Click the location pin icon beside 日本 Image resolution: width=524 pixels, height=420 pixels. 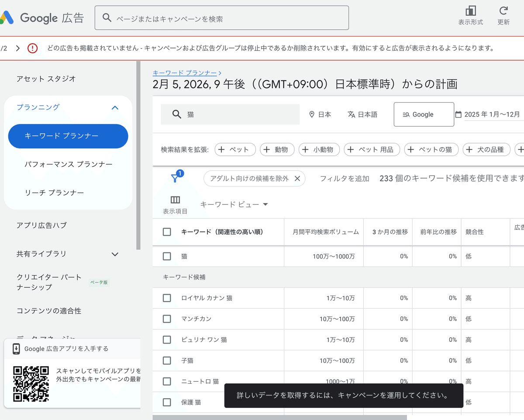tap(310, 114)
